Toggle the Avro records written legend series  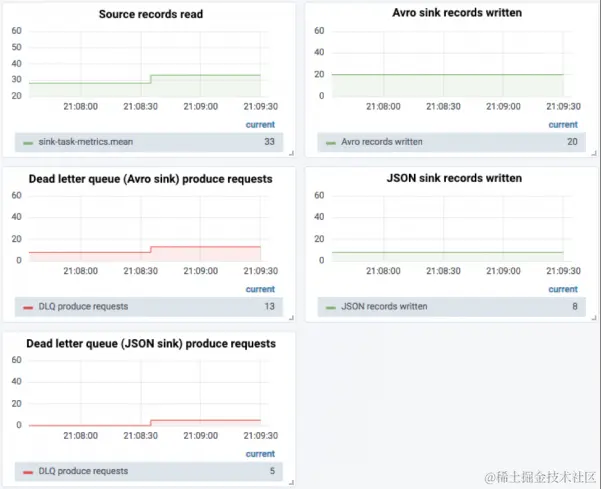(x=382, y=142)
